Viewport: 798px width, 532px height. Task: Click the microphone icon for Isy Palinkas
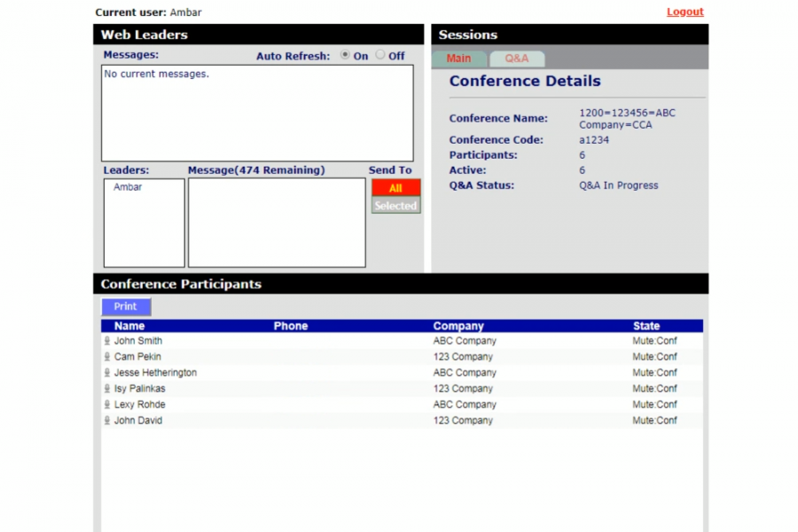pyautogui.click(x=107, y=389)
